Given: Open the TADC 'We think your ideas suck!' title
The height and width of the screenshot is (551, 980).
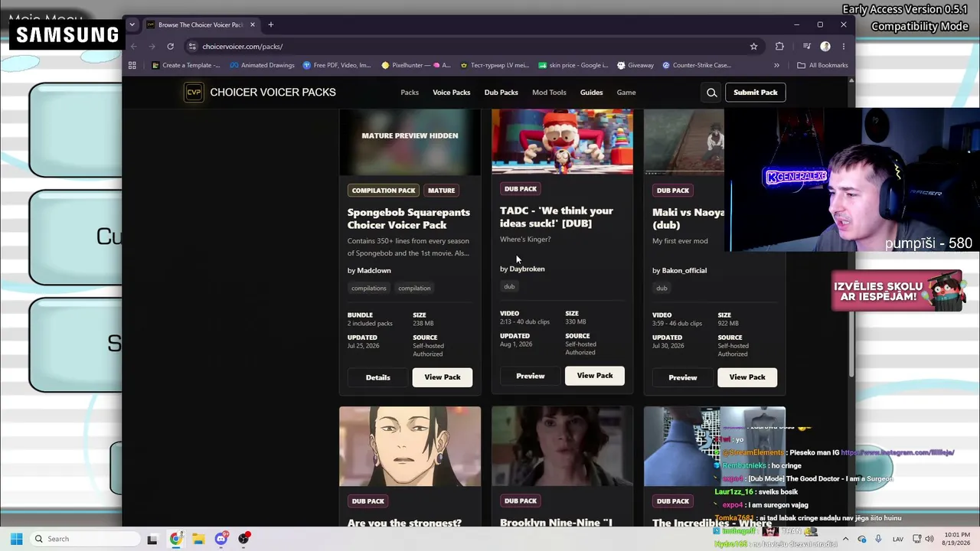Looking at the screenshot, I should [x=557, y=217].
